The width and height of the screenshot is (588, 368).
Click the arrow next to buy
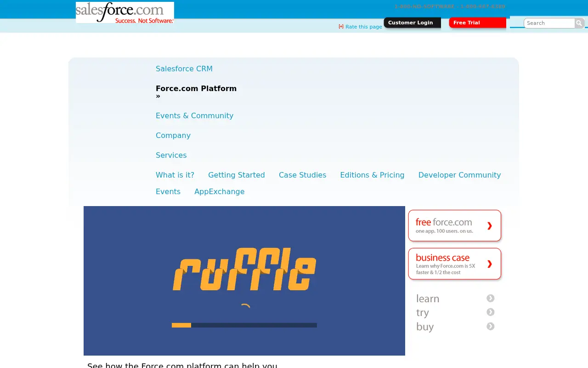tap(491, 326)
